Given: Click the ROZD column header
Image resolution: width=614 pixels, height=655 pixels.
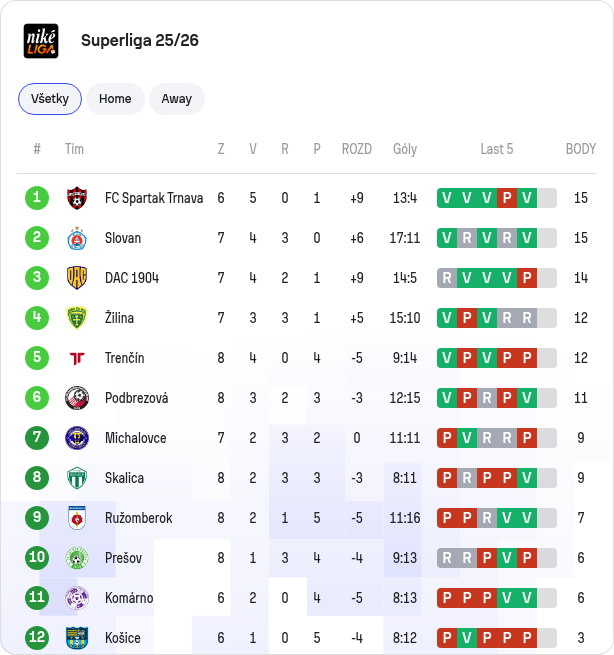Looking at the screenshot, I should (357, 149).
